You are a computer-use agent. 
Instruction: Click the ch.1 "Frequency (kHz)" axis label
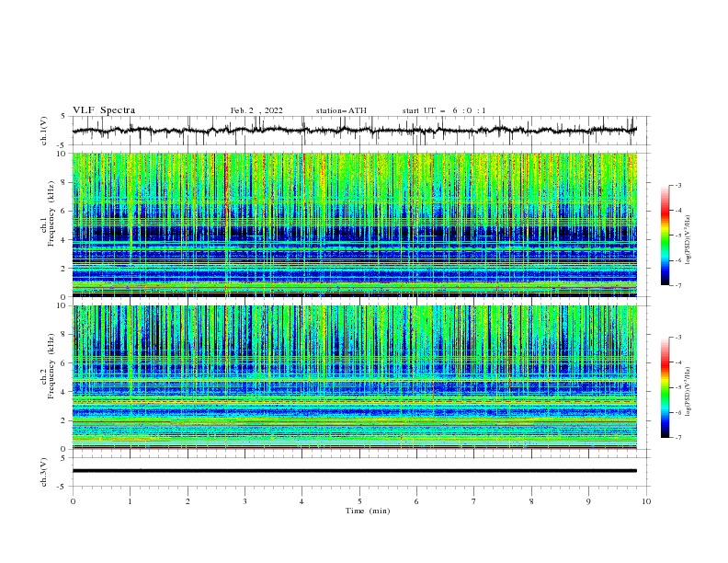point(51,213)
